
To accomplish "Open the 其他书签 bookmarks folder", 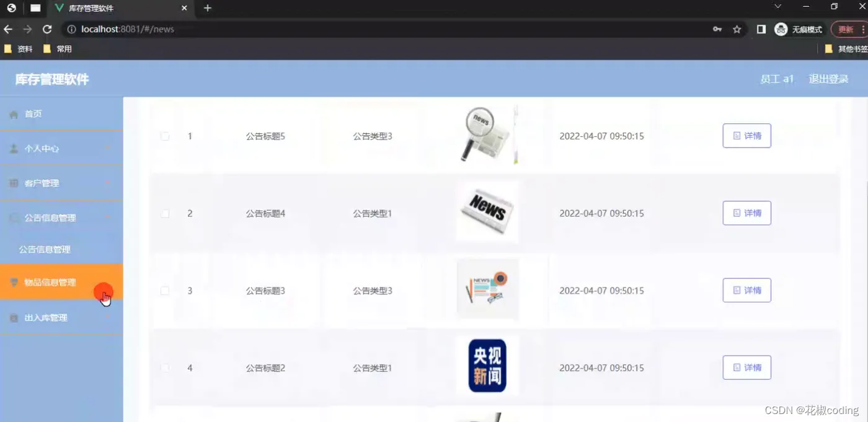I will (x=846, y=49).
